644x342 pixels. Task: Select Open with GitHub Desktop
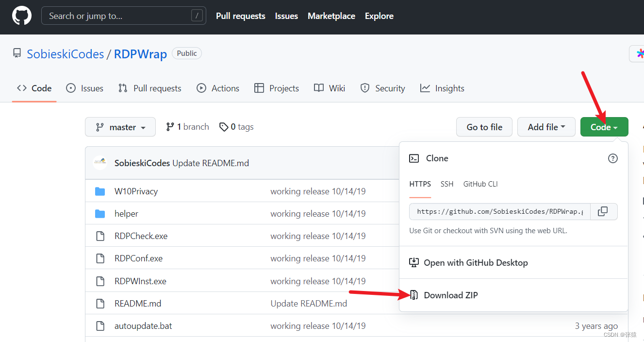click(476, 263)
